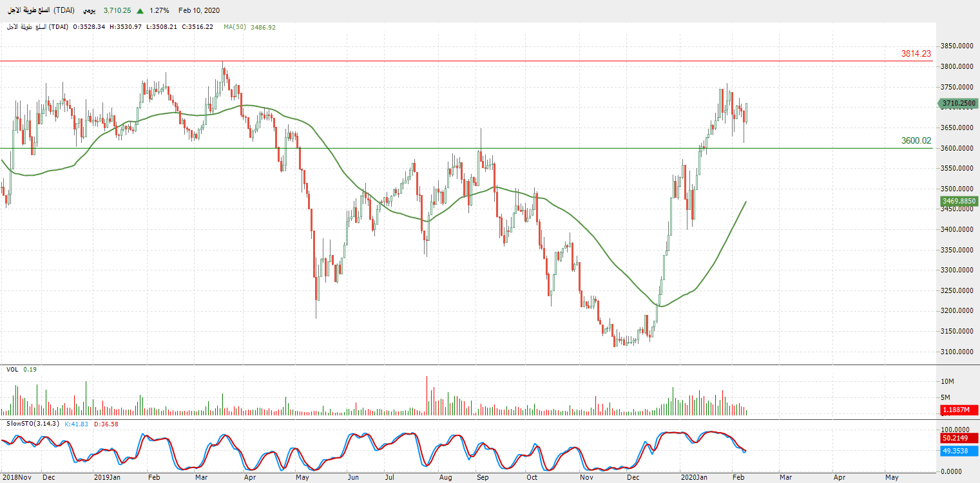The image size is (980, 483).
Task: Click the green 3600.02 line label
Action: [x=916, y=141]
